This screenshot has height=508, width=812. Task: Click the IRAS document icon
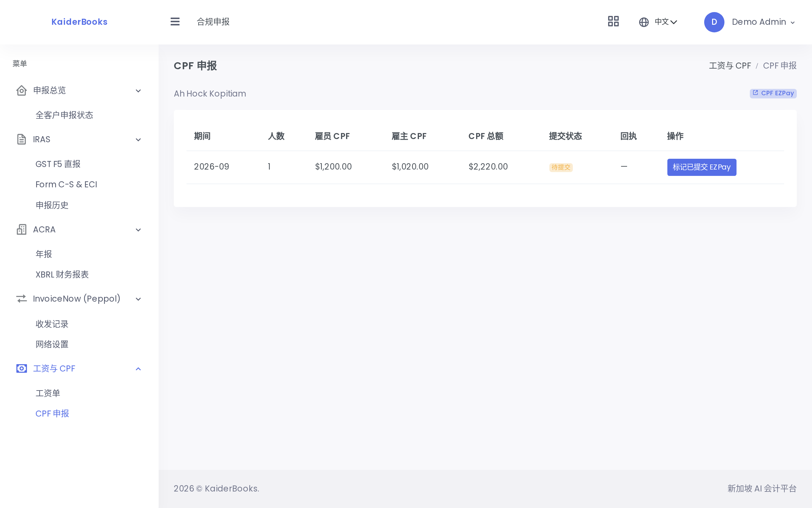coord(22,139)
